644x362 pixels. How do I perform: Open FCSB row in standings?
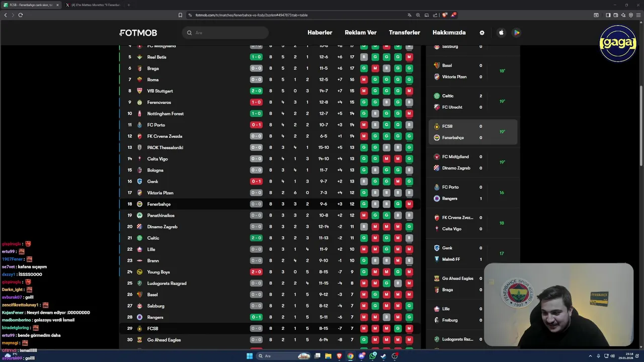point(270,329)
